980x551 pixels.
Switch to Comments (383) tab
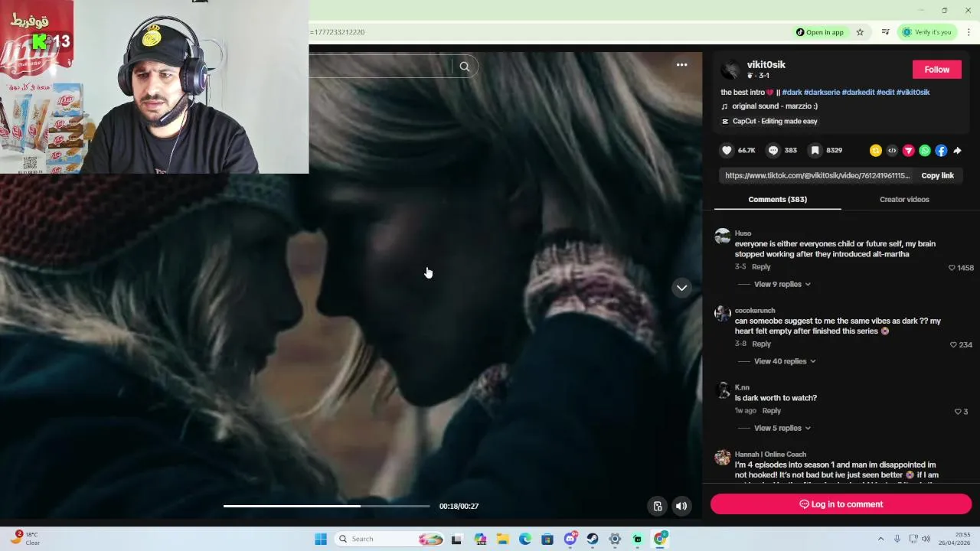(777, 200)
